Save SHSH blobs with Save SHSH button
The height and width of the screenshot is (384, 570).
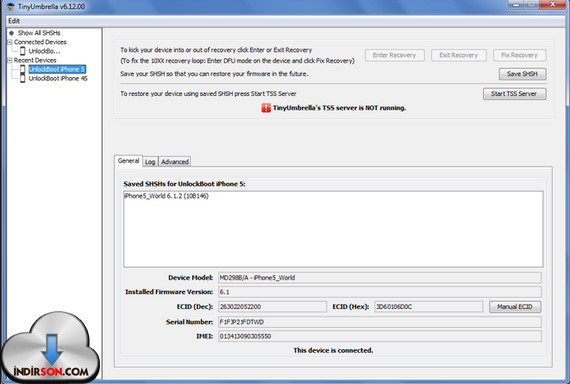pyautogui.click(x=522, y=74)
